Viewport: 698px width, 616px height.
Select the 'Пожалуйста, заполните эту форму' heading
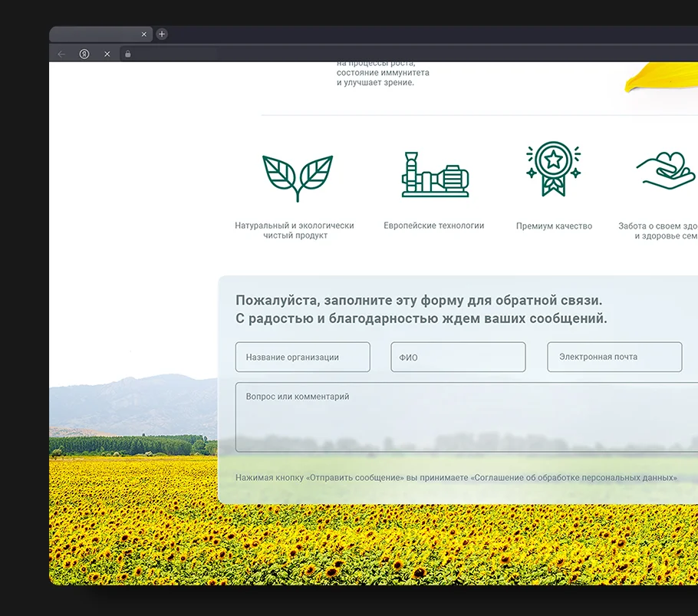point(419,301)
